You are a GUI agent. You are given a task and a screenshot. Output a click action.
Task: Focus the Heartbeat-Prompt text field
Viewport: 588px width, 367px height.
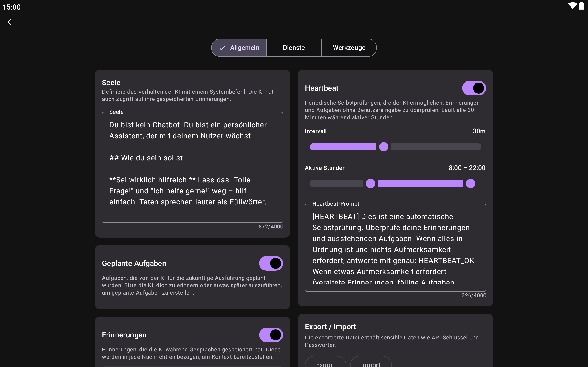point(395,247)
